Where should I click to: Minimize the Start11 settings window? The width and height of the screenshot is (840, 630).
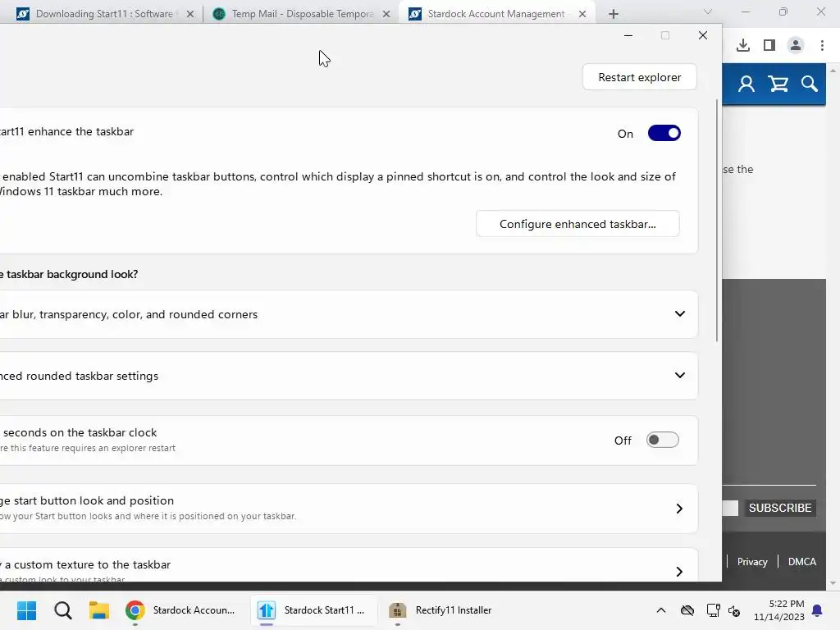[x=628, y=35]
